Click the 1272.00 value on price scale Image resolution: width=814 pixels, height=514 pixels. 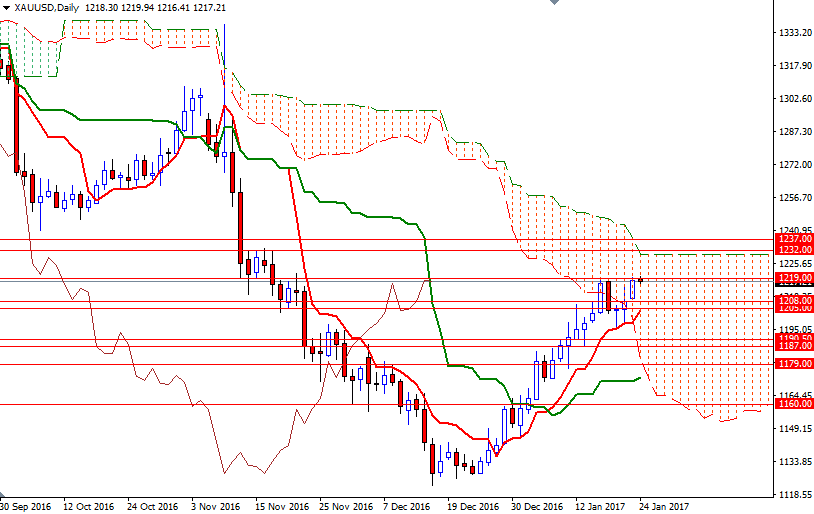point(793,164)
